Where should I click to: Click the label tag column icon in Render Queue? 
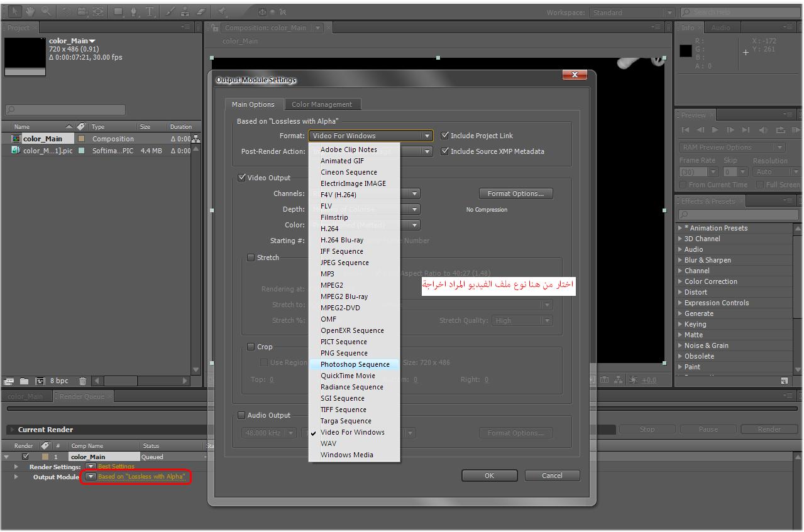pyautogui.click(x=45, y=445)
